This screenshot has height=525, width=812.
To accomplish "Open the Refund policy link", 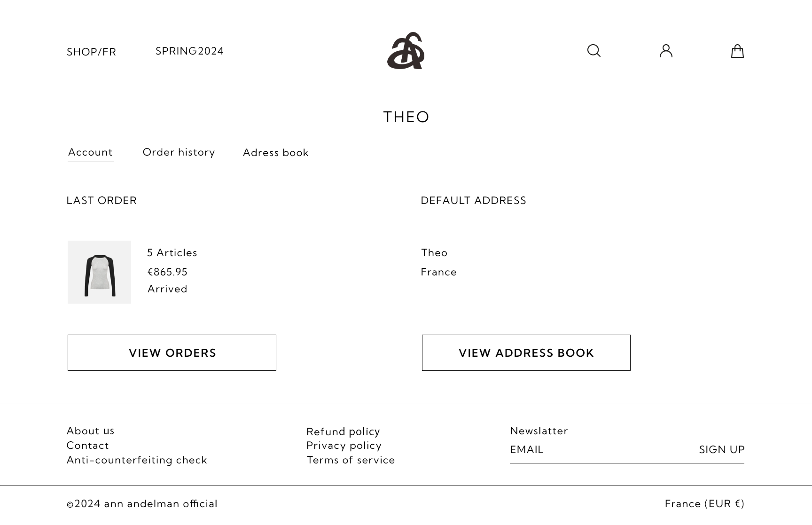I will [343, 431].
